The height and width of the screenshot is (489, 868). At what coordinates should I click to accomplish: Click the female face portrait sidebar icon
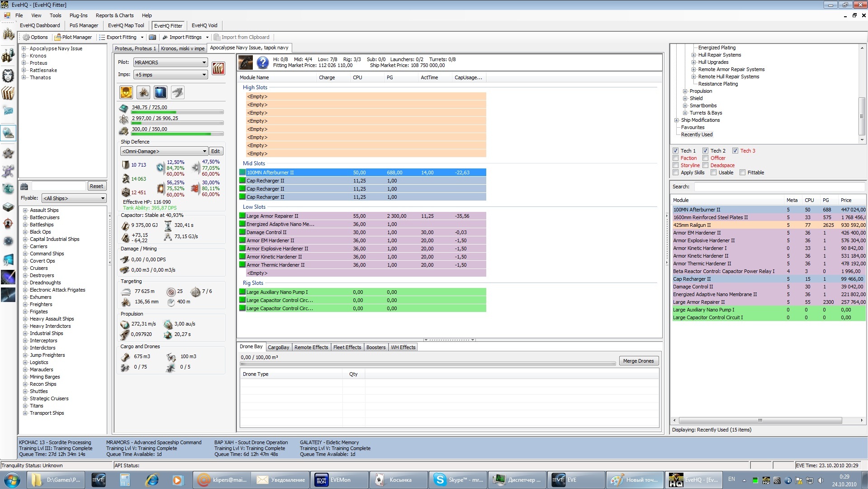(8, 75)
